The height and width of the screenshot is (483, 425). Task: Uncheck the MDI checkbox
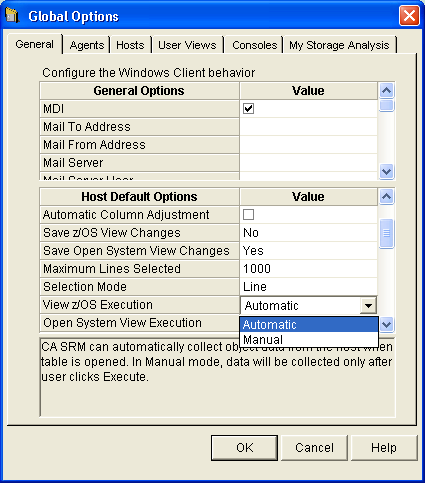(248, 108)
